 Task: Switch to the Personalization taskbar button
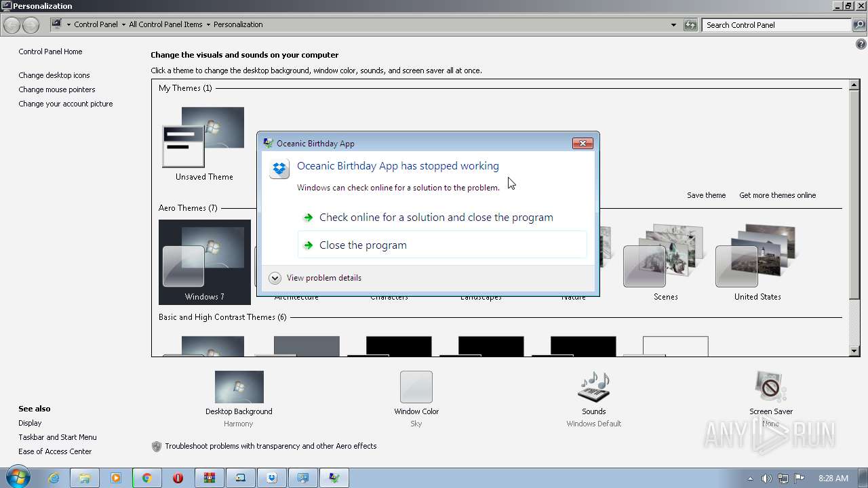pos(303,478)
